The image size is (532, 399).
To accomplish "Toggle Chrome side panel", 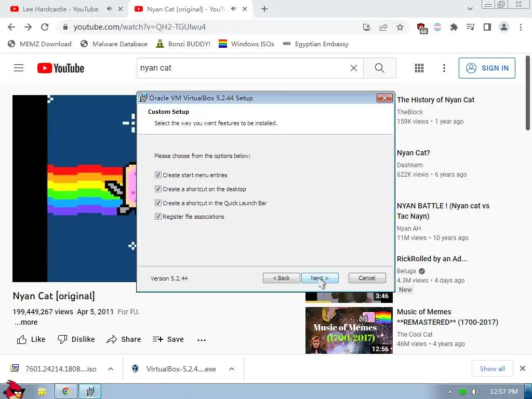I will click(x=487, y=27).
